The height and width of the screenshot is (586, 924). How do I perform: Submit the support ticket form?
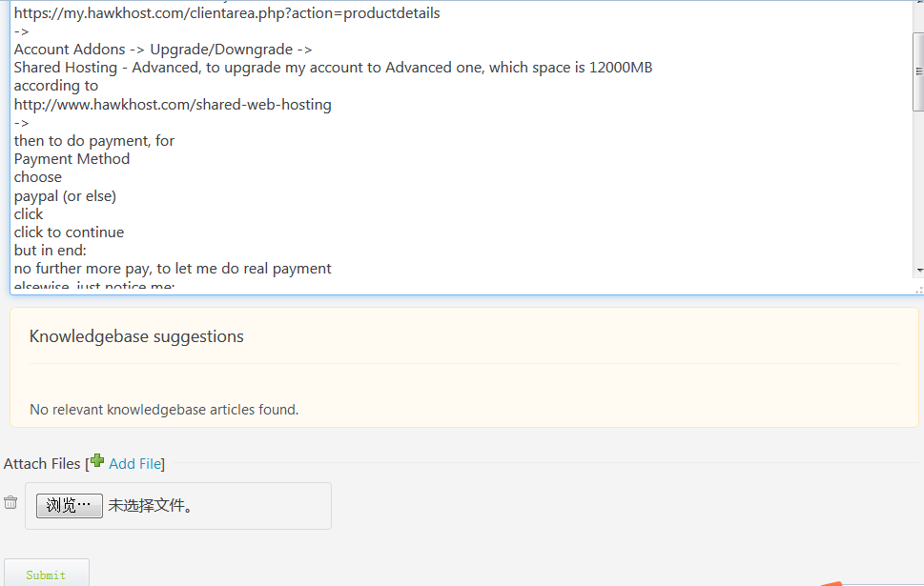coord(46,574)
